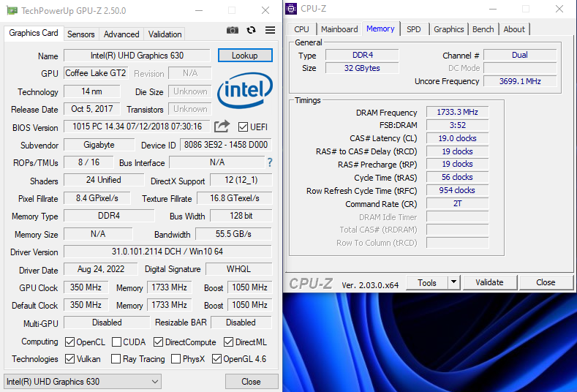Save BIOS with the export arrow icon
This screenshot has height=392, width=577.
tap(222, 127)
